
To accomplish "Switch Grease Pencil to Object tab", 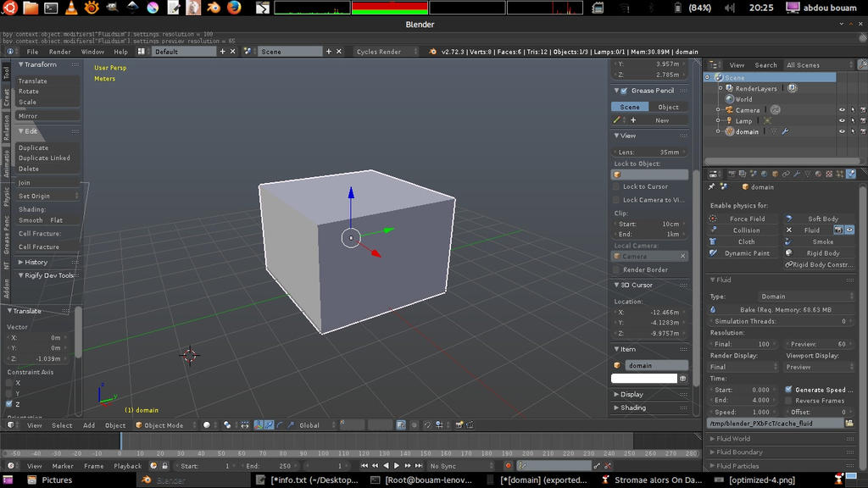I will (x=668, y=107).
